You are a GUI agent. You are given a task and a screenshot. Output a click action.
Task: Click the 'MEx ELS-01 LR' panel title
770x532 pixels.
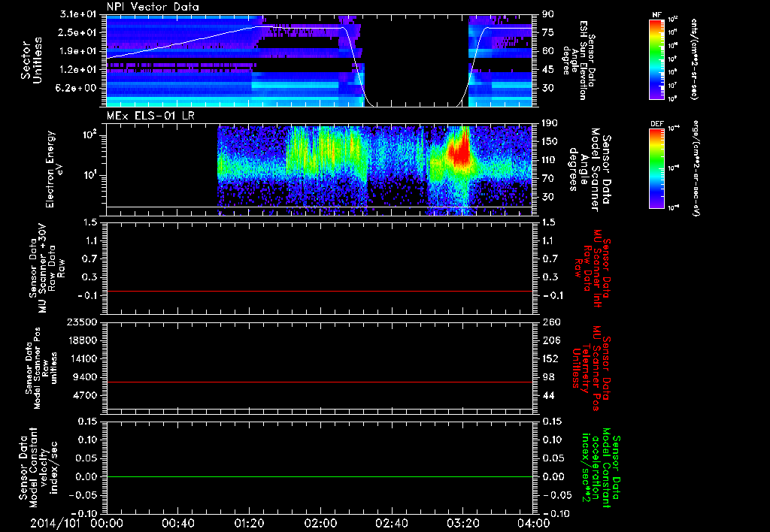[150, 116]
